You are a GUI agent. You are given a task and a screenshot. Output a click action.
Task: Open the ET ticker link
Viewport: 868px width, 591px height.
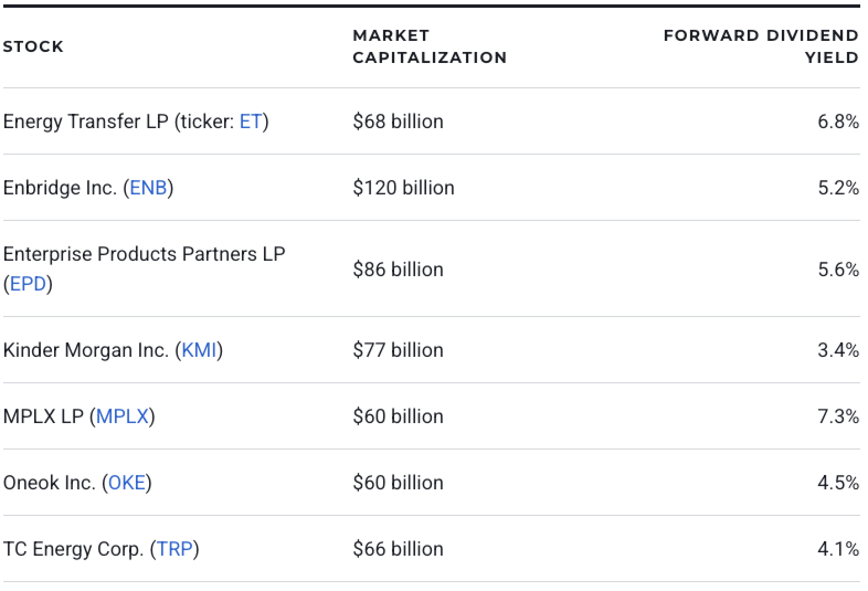250,122
